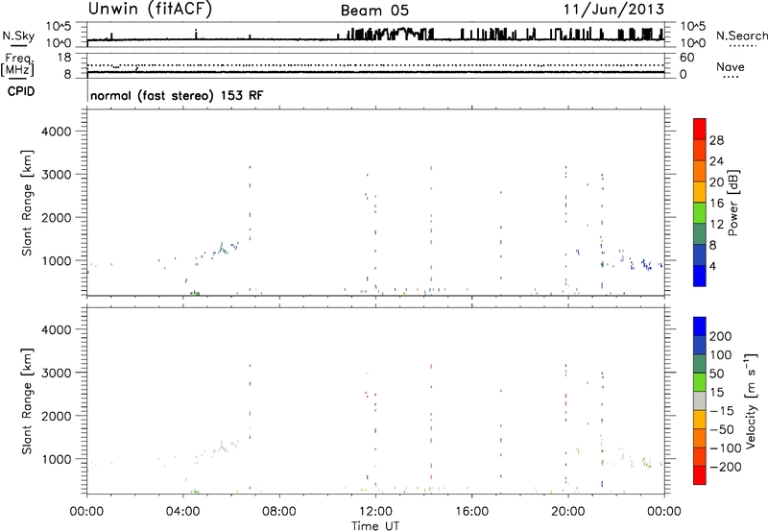768x532 pixels.
Task: Click the dark blue top Velocity colorbar segment
Action: pyautogui.click(x=700, y=326)
